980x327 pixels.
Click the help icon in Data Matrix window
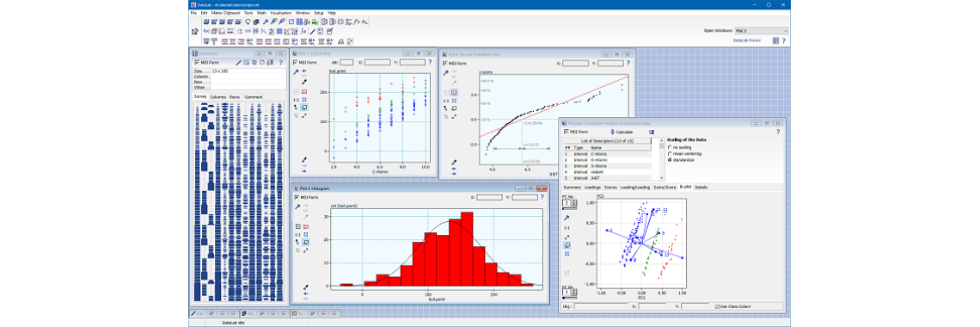[x=280, y=63]
